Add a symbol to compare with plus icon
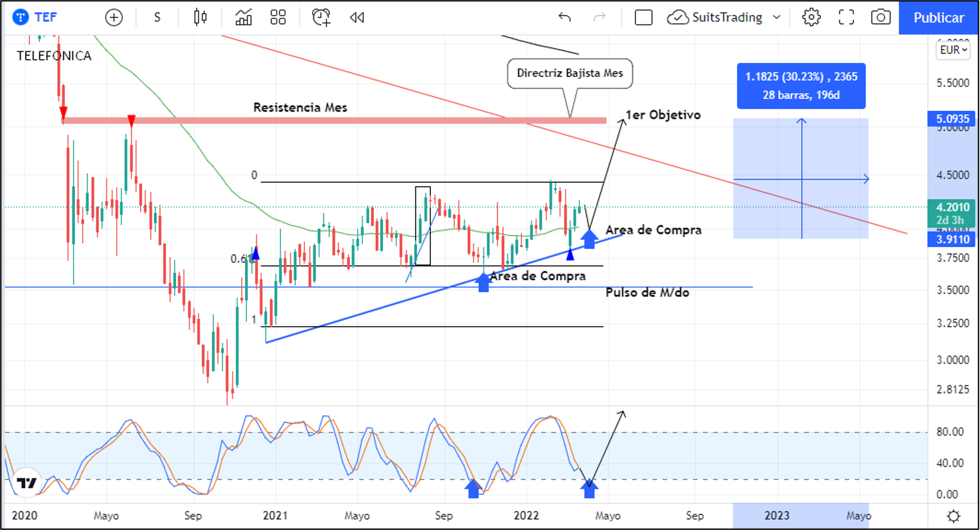 (x=114, y=17)
